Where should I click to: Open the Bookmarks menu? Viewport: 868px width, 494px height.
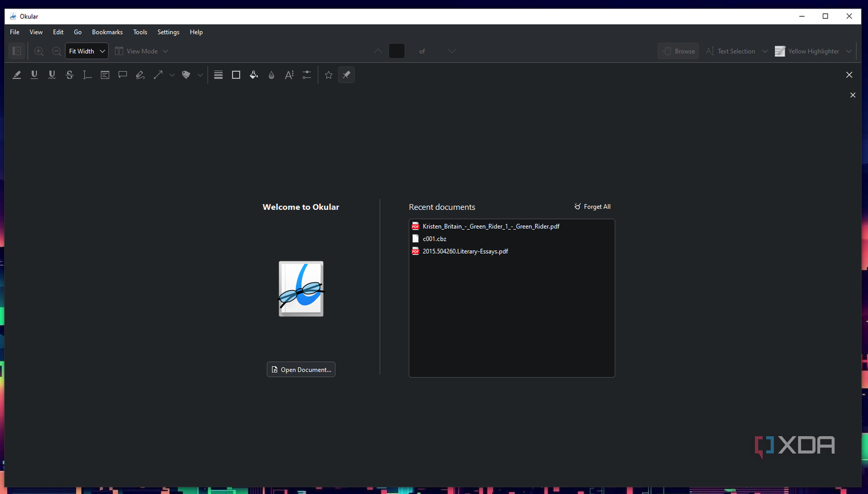tap(107, 32)
